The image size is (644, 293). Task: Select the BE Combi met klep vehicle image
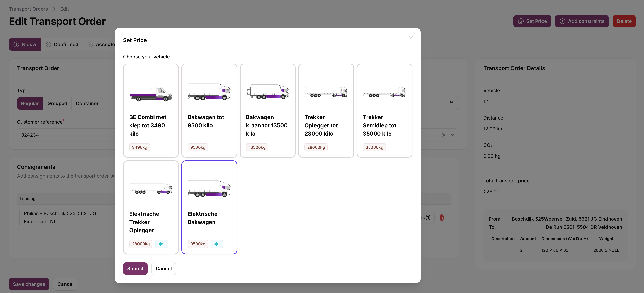pos(151,92)
